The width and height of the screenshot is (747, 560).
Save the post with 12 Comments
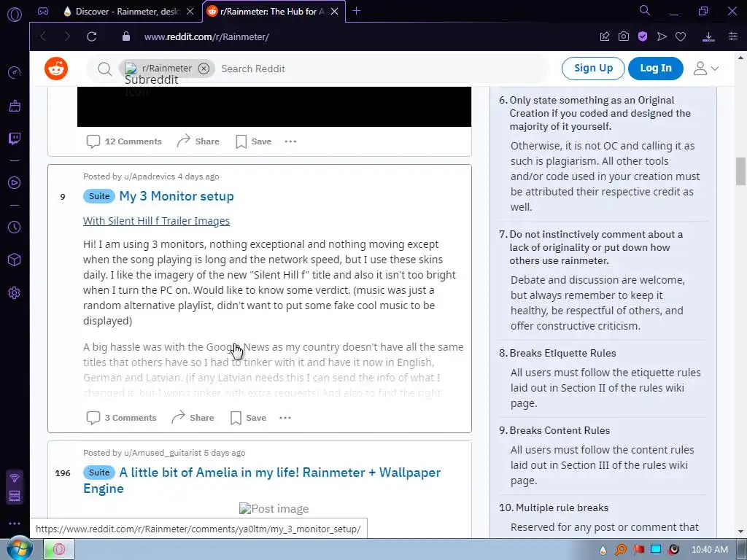tap(254, 141)
